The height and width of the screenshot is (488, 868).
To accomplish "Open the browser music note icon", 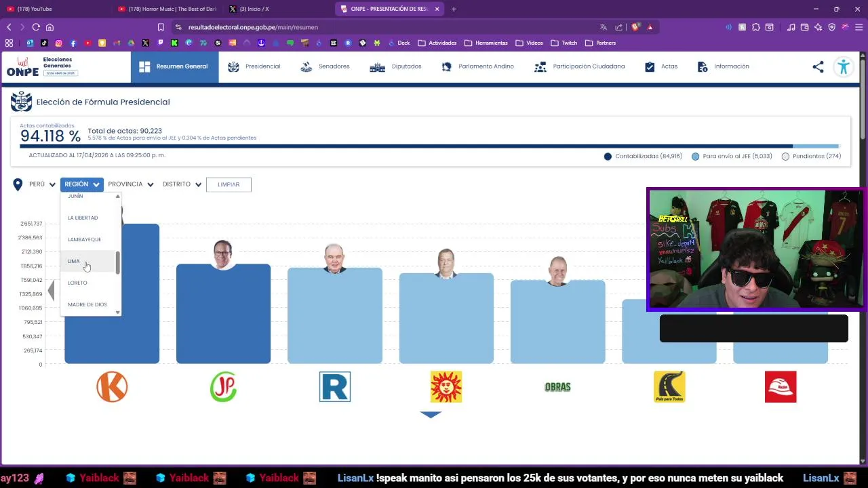I will click(791, 27).
